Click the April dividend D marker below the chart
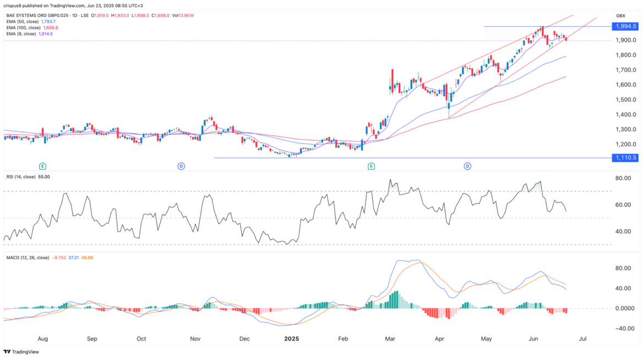The image size is (644, 358). tap(467, 165)
